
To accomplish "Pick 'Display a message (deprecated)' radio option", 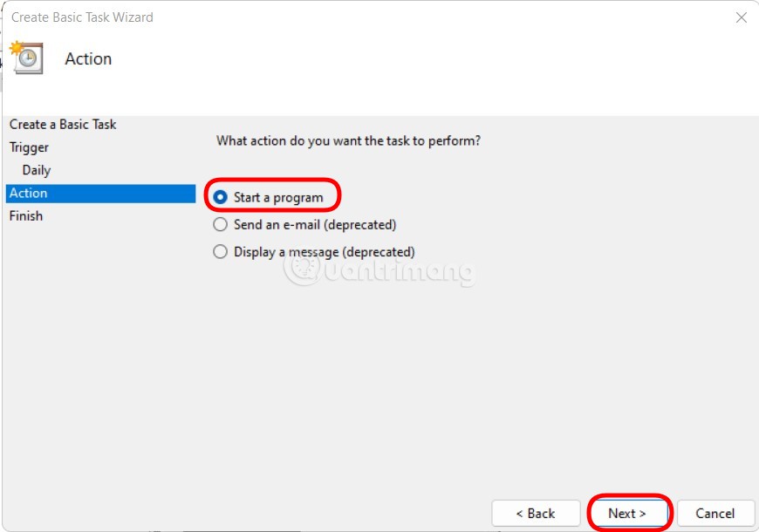I will pos(221,252).
